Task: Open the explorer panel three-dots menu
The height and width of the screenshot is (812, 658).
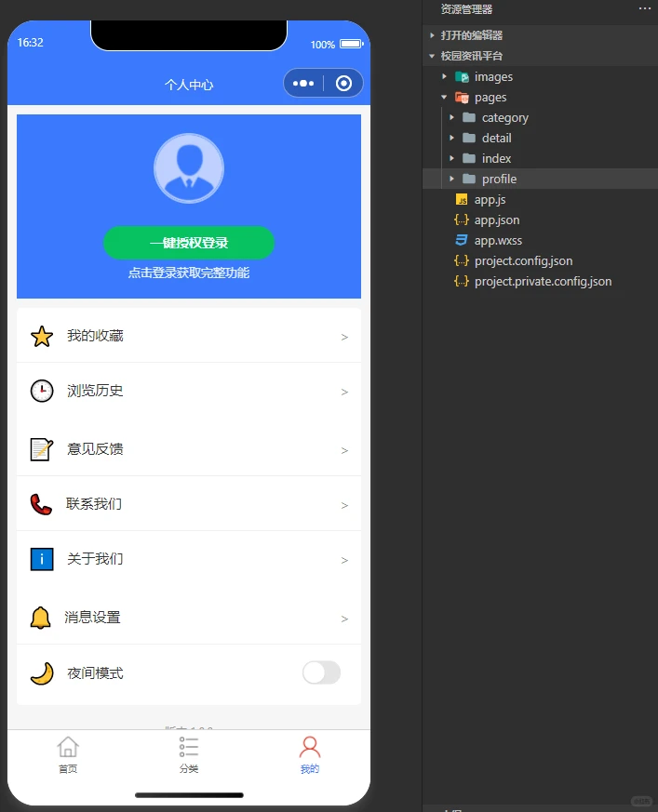Action: click(x=645, y=8)
